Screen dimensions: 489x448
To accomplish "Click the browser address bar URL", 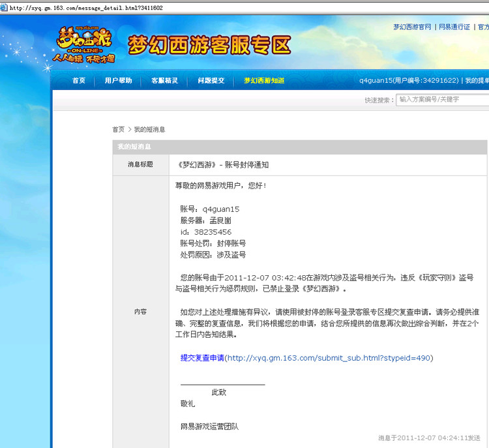I will click(86, 8).
